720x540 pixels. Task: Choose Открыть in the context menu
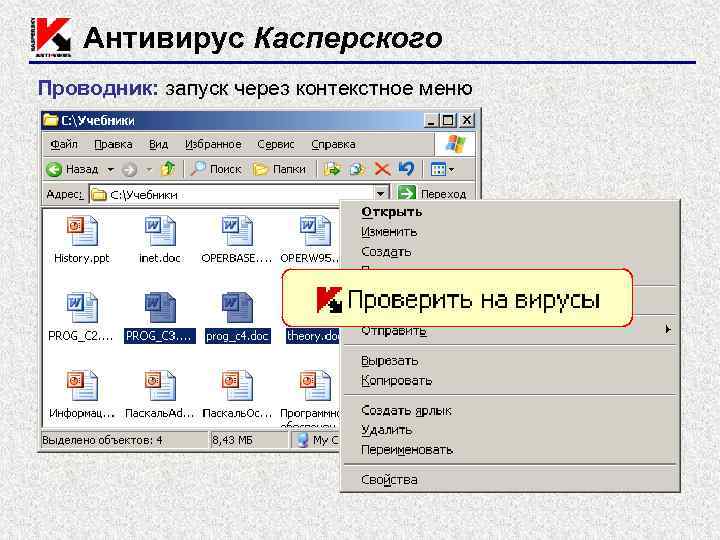(x=510, y=212)
